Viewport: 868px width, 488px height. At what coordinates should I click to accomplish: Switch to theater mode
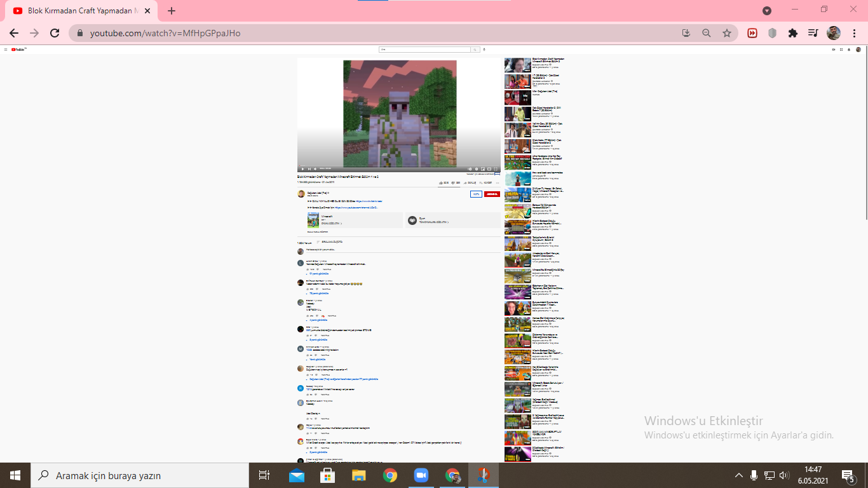489,168
